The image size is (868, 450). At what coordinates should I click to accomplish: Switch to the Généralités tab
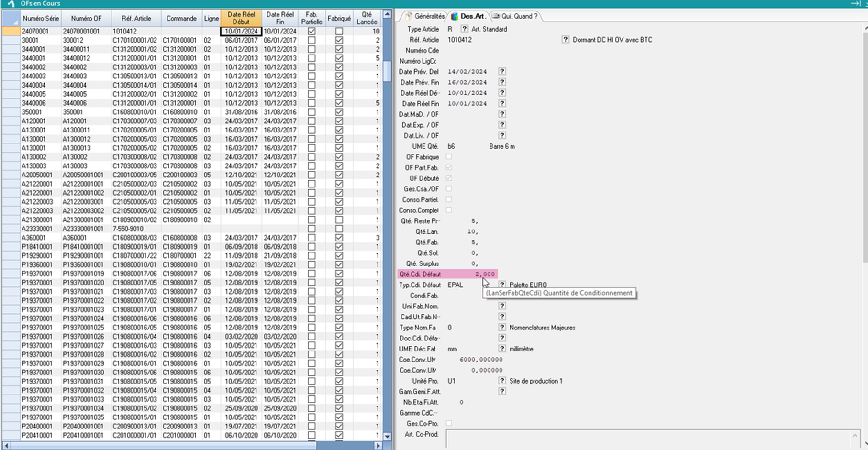tap(425, 16)
